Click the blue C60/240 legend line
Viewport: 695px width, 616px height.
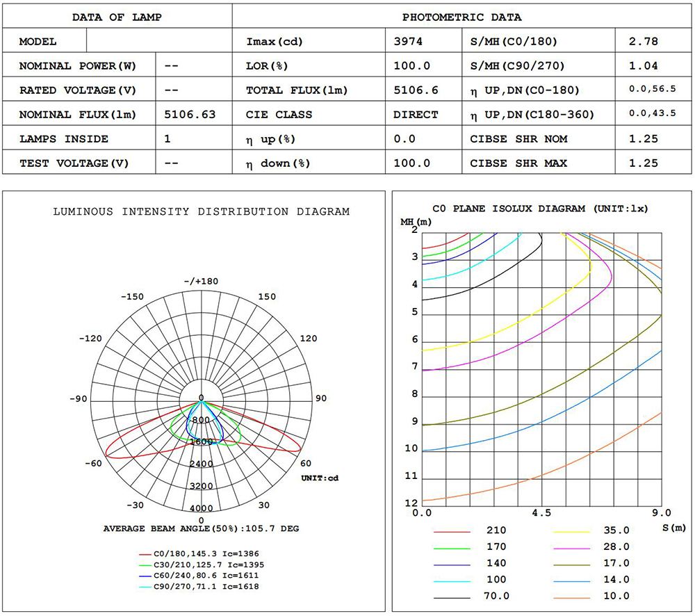pos(145,576)
